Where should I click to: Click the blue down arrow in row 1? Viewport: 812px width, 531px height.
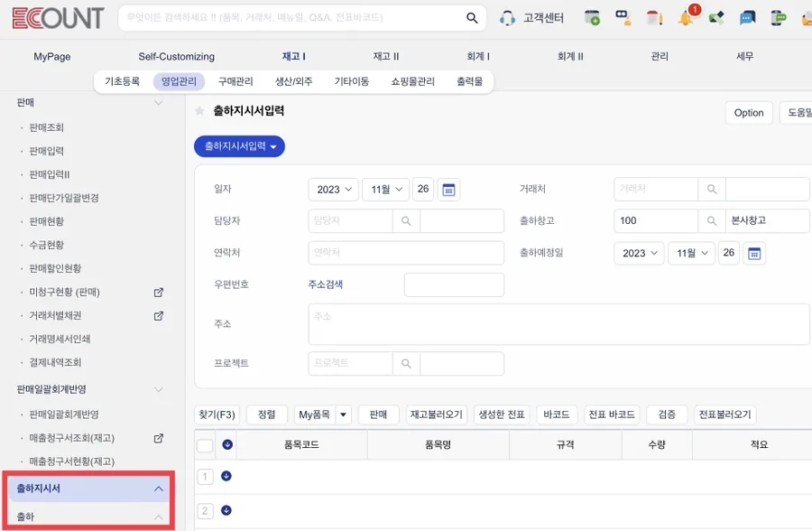click(226, 476)
